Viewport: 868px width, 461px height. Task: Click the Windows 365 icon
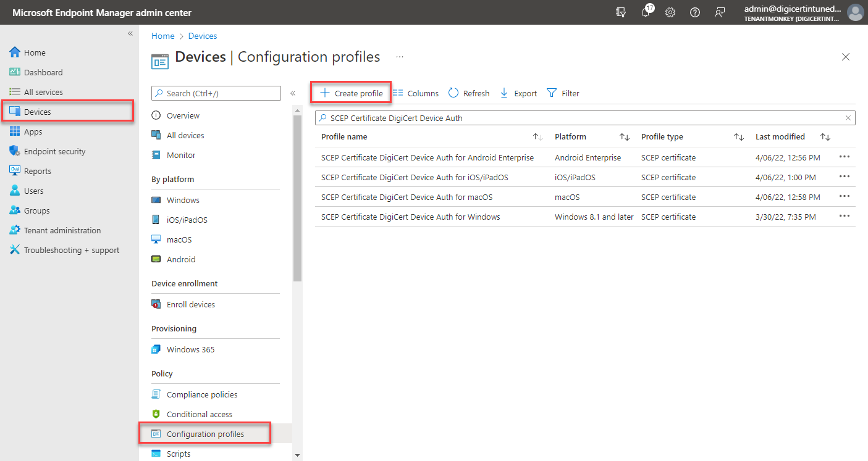[156, 349]
